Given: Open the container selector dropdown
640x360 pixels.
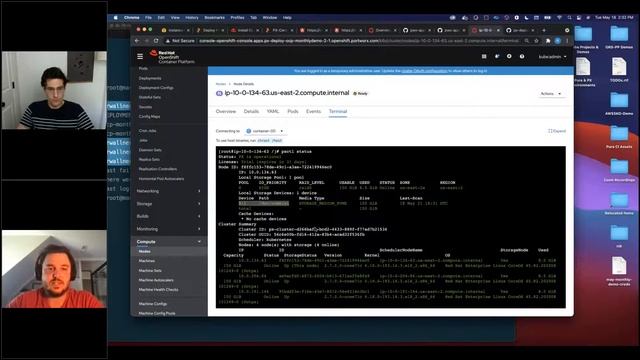Looking at the screenshot, I should 264,131.
